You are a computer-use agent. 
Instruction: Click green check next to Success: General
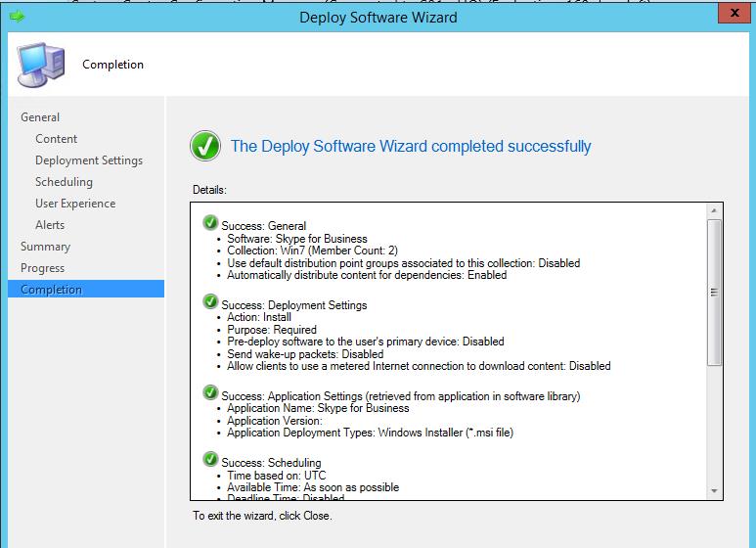click(x=211, y=224)
